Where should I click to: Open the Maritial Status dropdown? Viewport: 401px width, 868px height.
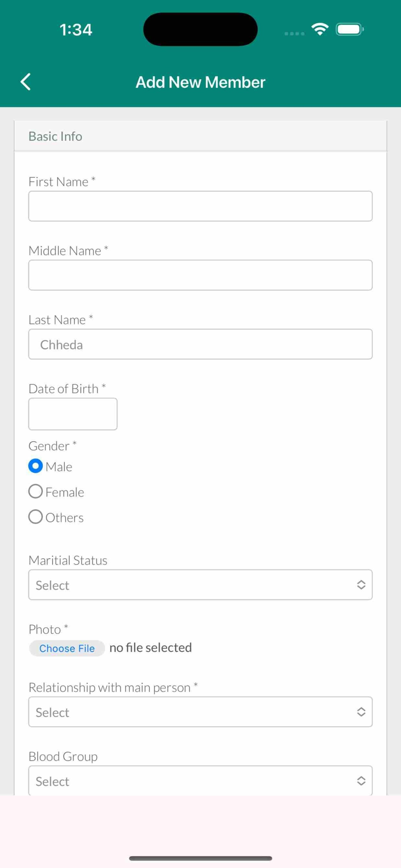click(x=200, y=584)
